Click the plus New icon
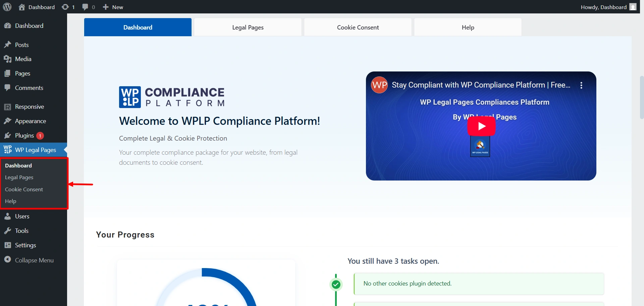 pos(105,7)
